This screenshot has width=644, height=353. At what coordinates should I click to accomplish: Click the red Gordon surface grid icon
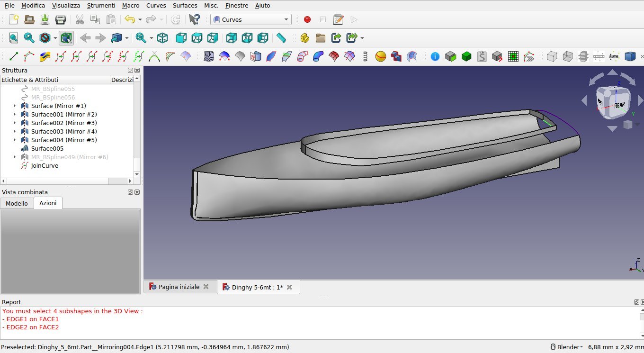334,56
